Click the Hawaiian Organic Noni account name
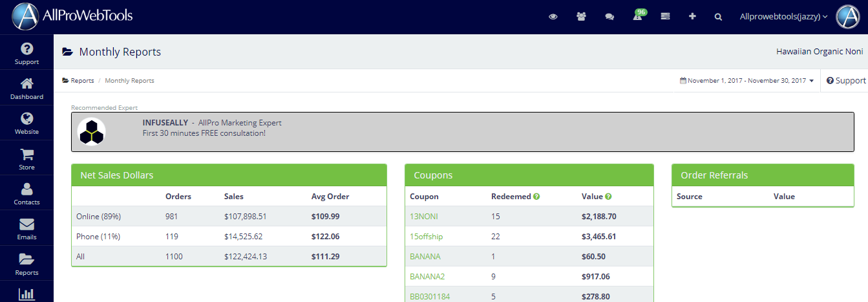The image size is (868, 302). coord(820,52)
